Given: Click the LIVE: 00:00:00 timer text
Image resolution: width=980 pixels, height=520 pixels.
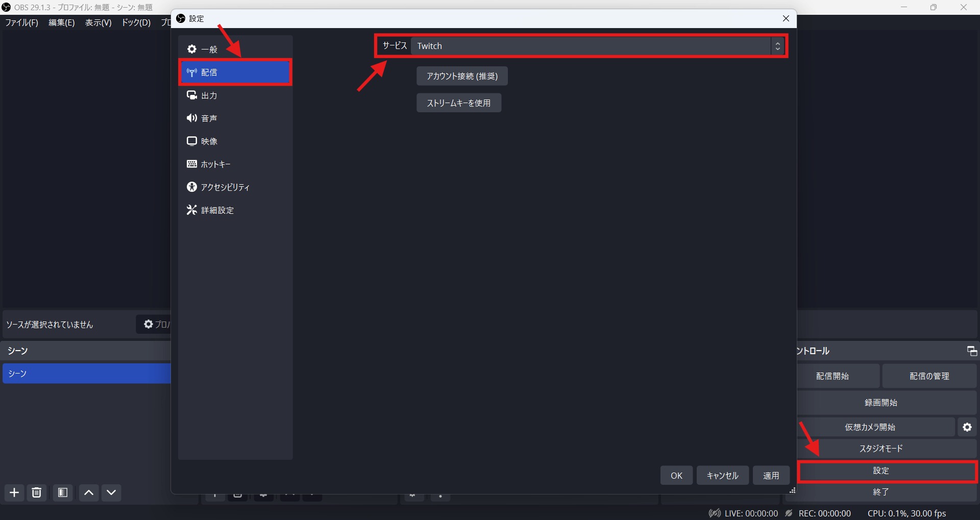Looking at the screenshot, I should tap(751, 513).
